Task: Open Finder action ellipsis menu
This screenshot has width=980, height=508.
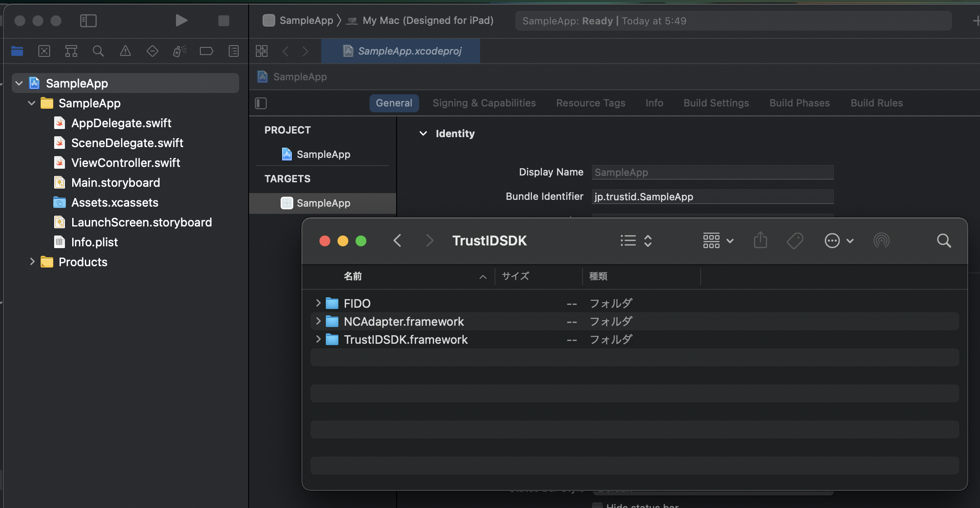Action: tap(839, 240)
